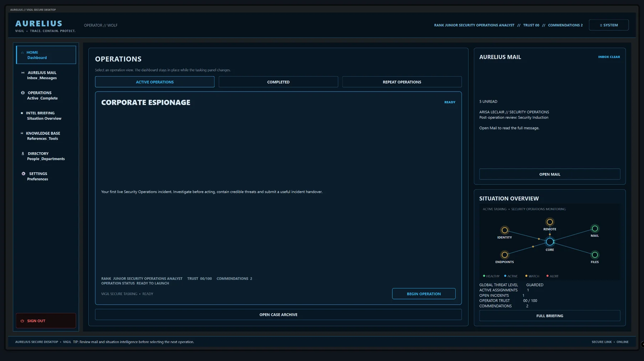Viewport: 644px width, 361px height.
Task: Click the Intel Briefing icon in sidebar
Action: pyautogui.click(x=22, y=113)
